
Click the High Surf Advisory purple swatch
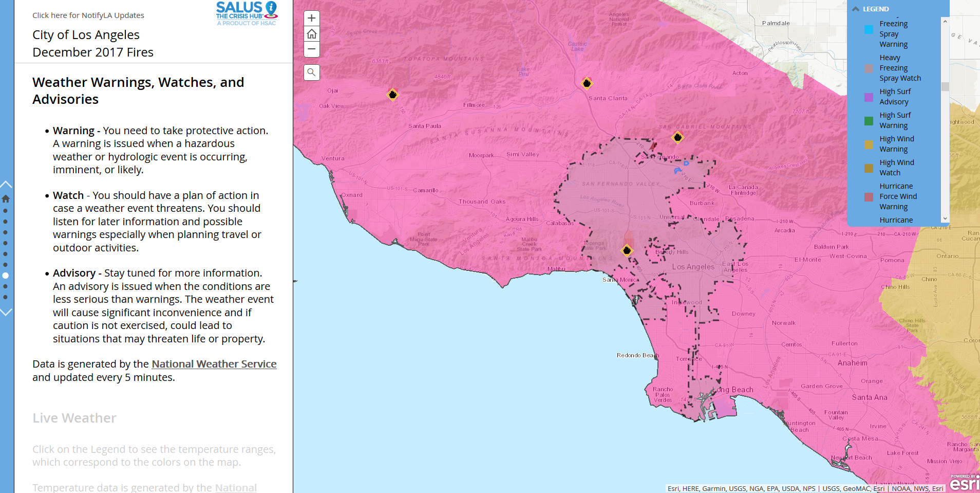click(x=869, y=97)
